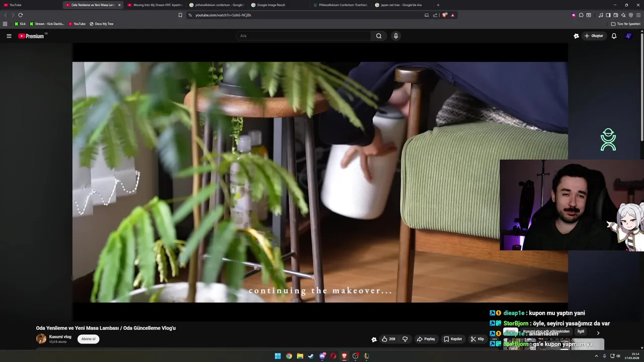The image size is (644, 362).
Task: Open Kick bookmark
Action: [x=20, y=24]
